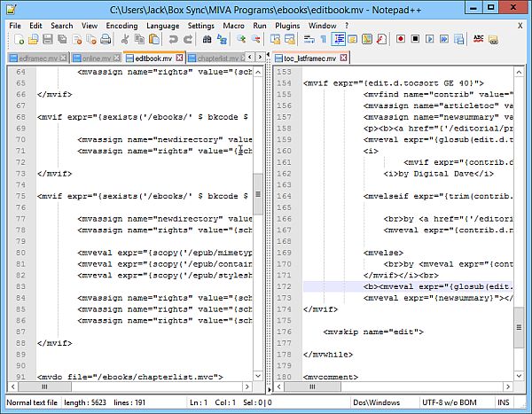Play back the recorded macro
The height and width of the screenshot is (414, 532).
click(430, 39)
